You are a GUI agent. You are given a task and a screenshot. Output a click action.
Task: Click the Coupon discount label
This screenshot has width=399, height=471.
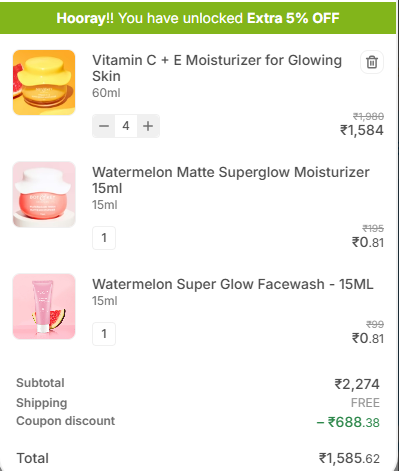66,421
